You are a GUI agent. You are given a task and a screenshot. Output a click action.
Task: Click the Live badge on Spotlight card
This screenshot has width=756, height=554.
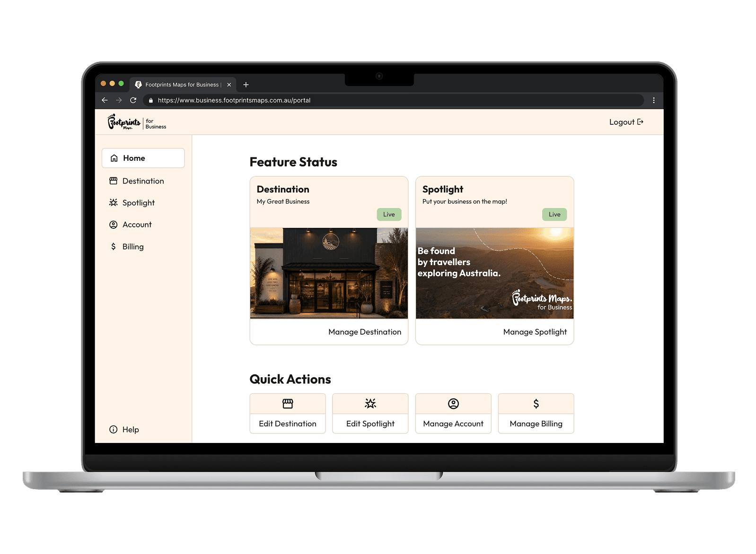click(x=554, y=215)
